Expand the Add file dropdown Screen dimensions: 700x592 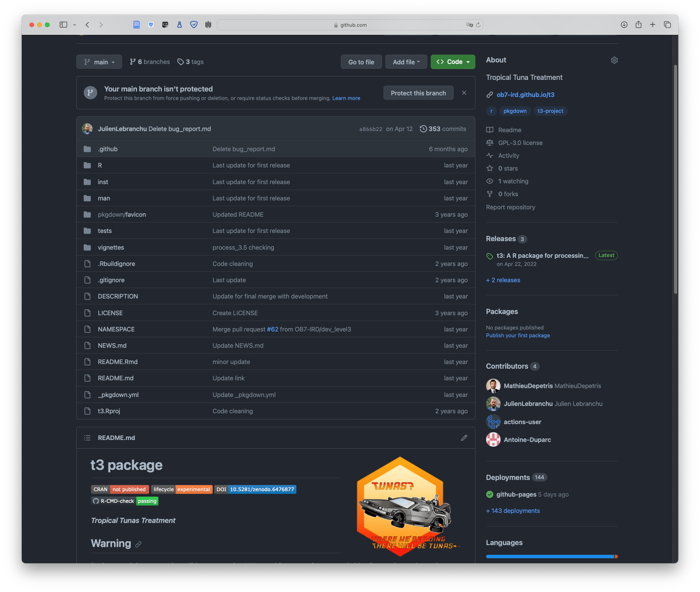click(406, 62)
